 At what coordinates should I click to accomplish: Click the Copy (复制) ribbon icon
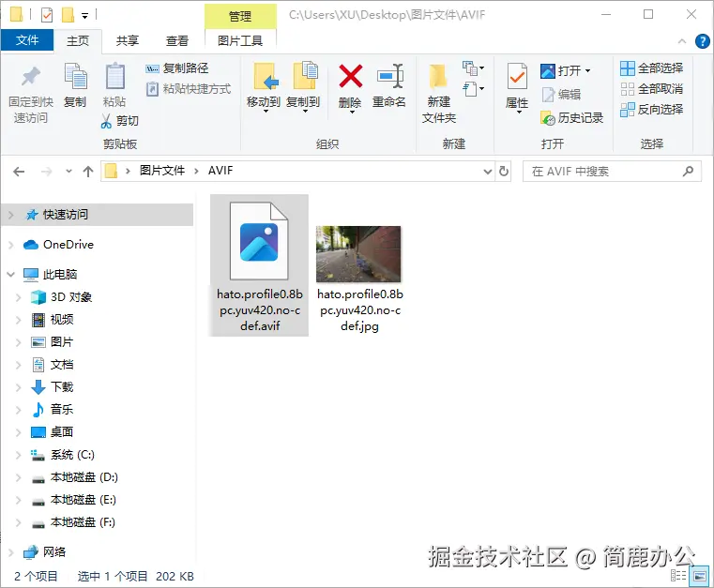tap(75, 76)
